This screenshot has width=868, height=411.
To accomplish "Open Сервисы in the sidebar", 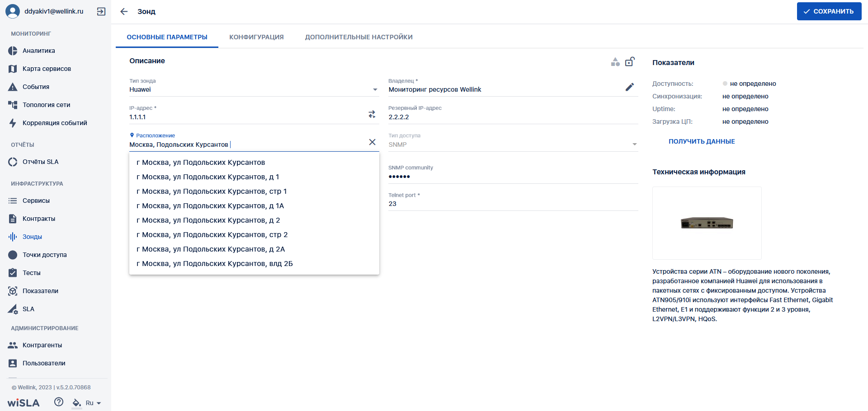I will pyautogui.click(x=56, y=201).
